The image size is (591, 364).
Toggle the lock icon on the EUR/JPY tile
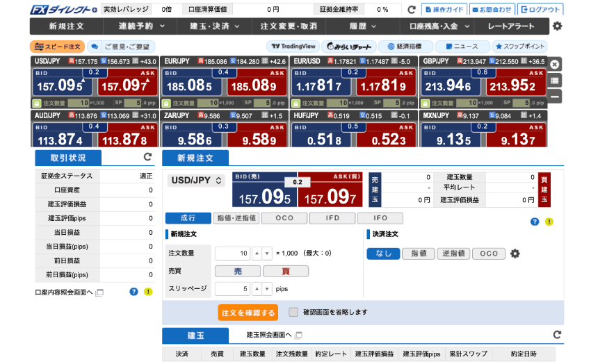(x=166, y=103)
